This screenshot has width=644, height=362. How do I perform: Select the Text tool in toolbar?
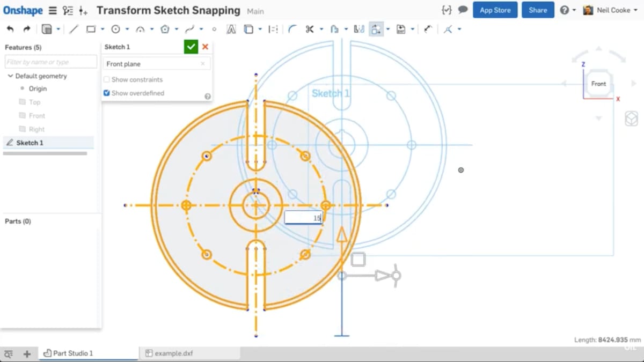(x=231, y=29)
